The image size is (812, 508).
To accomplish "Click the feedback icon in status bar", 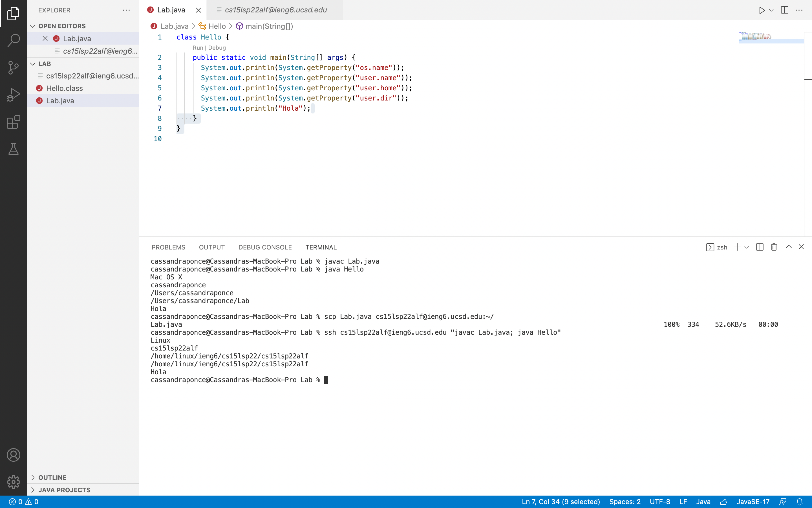I will [783, 502].
